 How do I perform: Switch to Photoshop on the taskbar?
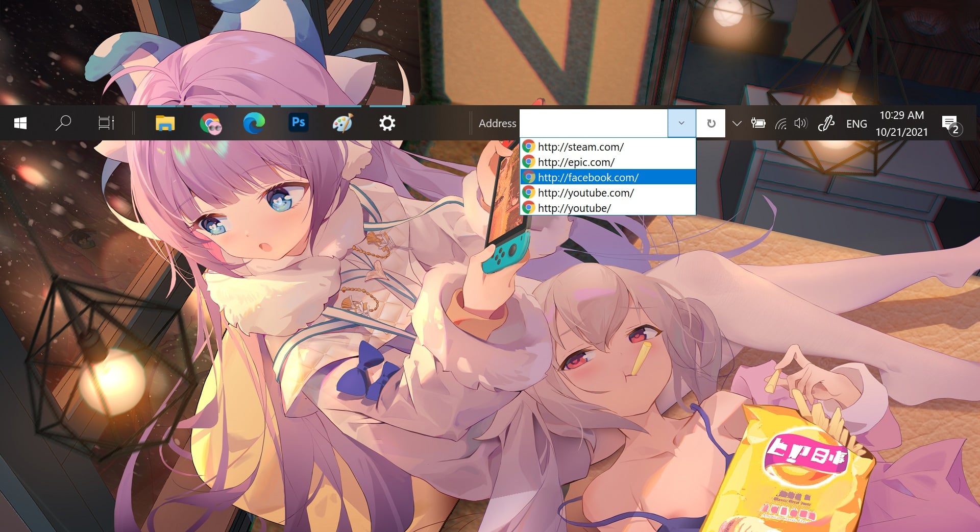click(x=299, y=123)
